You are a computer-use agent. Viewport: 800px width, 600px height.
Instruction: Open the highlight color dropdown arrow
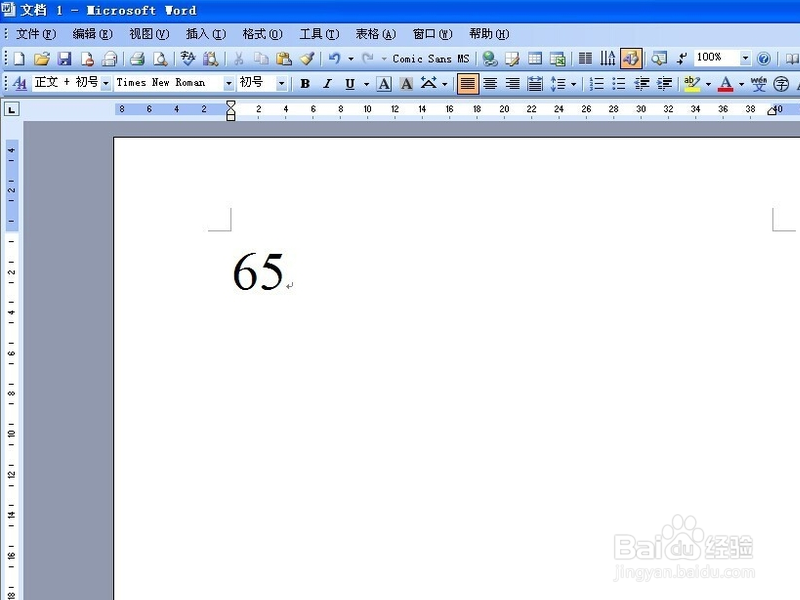click(708, 84)
